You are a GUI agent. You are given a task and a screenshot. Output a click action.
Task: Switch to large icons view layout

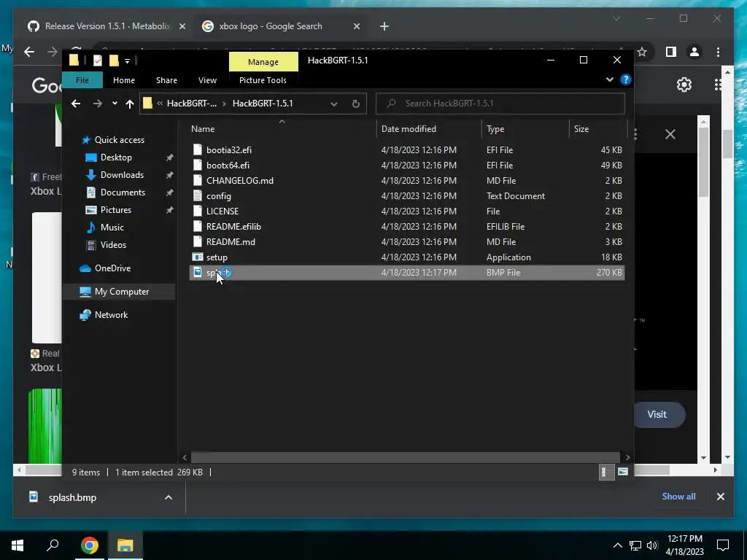tap(623, 472)
